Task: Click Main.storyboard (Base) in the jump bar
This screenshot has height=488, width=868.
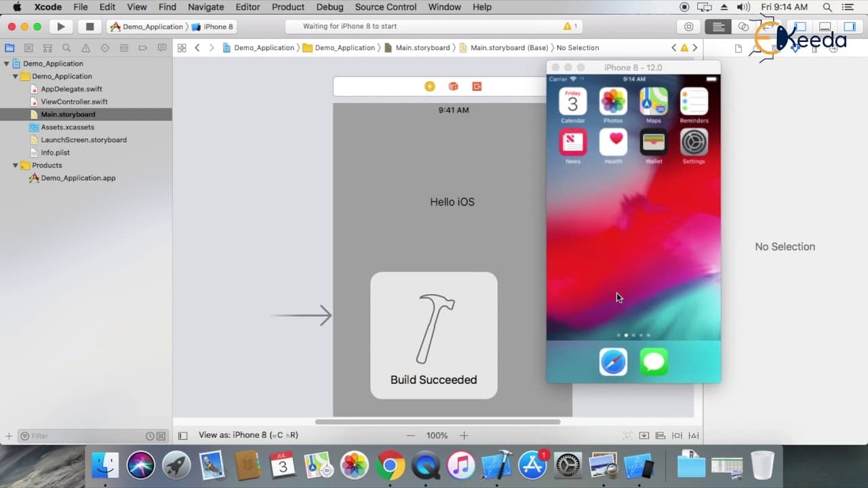Action: point(504,48)
